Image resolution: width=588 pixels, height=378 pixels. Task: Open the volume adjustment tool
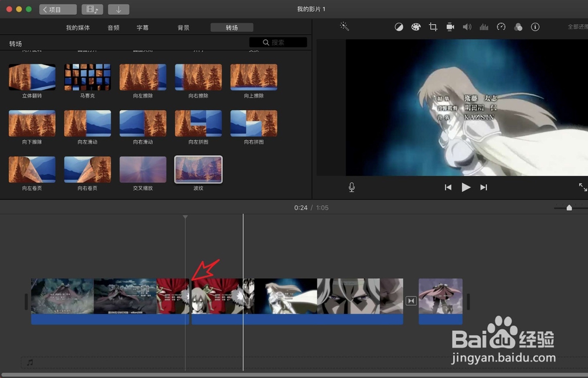(467, 27)
